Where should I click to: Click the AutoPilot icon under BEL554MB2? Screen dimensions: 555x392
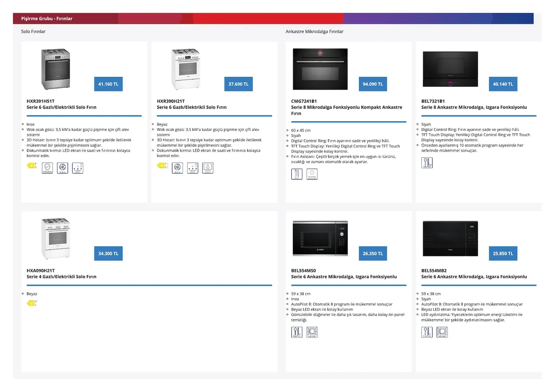point(427,332)
